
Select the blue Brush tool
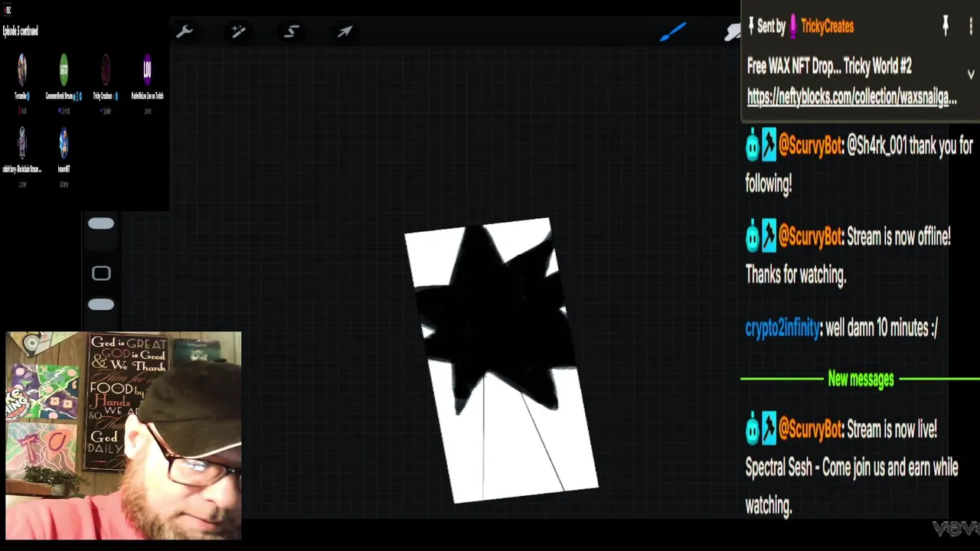[x=673, y=31]
